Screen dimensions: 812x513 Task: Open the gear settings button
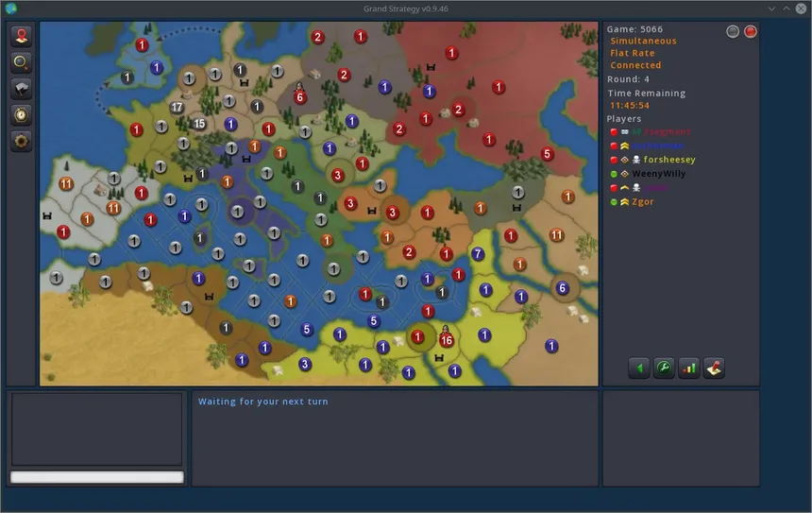pos(21,141)
